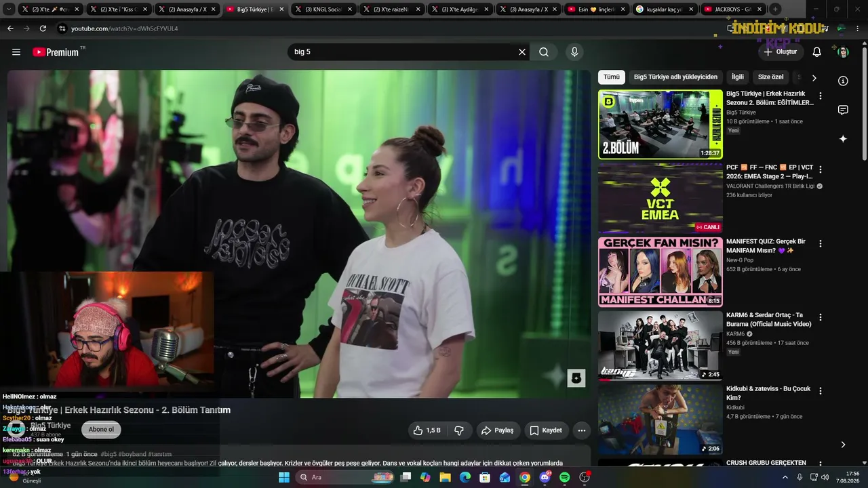Open options for Kidkubi Bu Çocuk Kim video
Viewport: 868px width, 488px height.
[x=821, y=391]
